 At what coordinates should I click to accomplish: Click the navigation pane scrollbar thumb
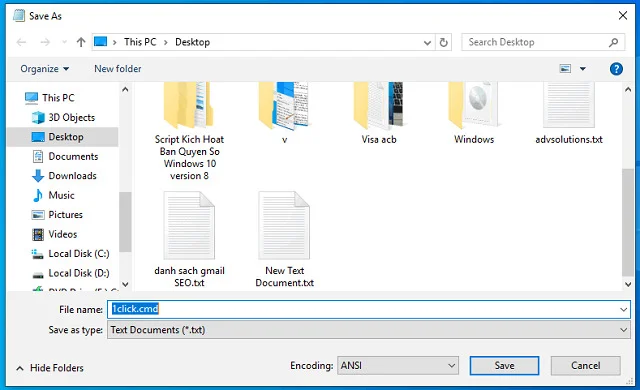pos(125,222)
